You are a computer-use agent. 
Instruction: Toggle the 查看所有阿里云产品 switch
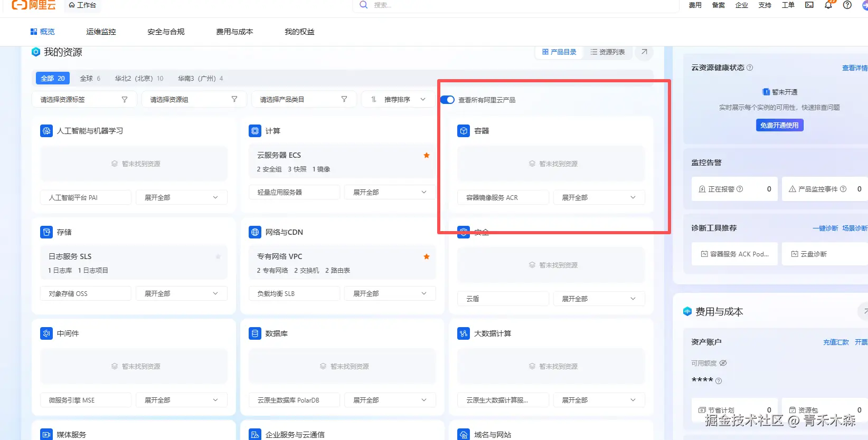click(447, 100)
